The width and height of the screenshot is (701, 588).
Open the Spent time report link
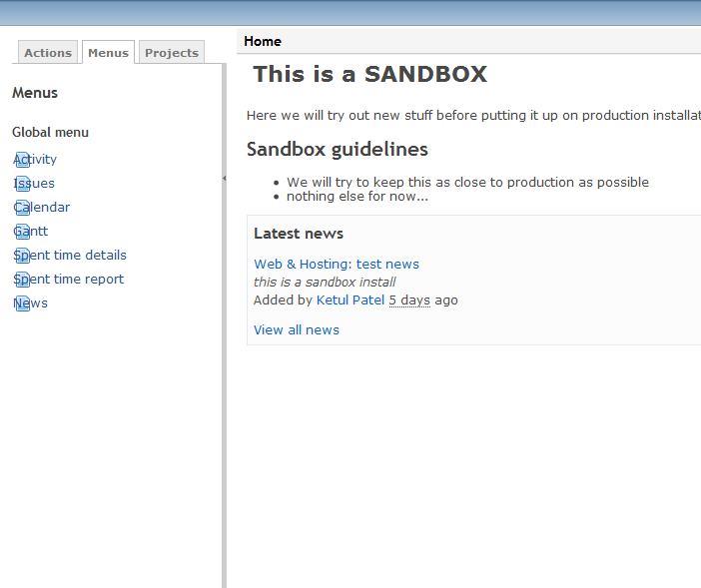pyautogui.click(x=68, y=280)
